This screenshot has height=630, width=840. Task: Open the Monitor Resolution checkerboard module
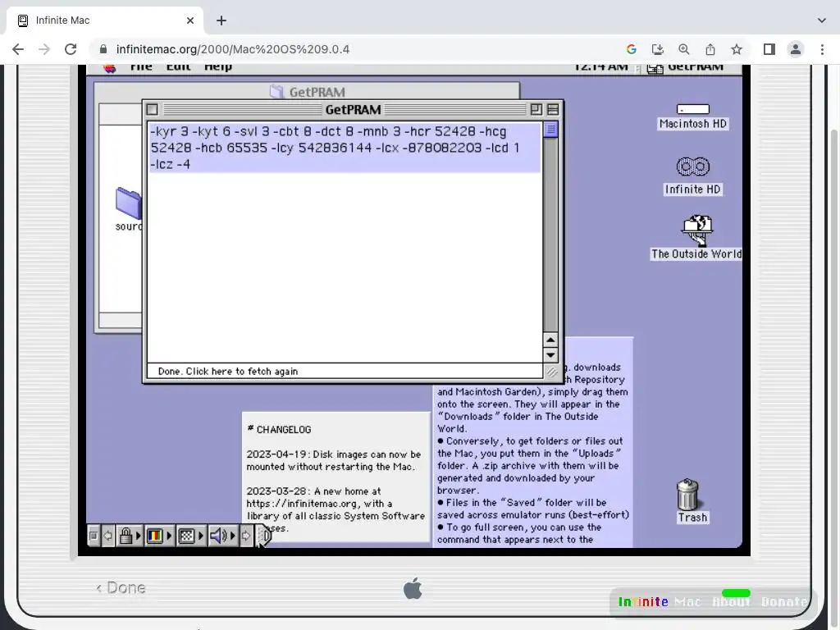click(x=190, y=535)
